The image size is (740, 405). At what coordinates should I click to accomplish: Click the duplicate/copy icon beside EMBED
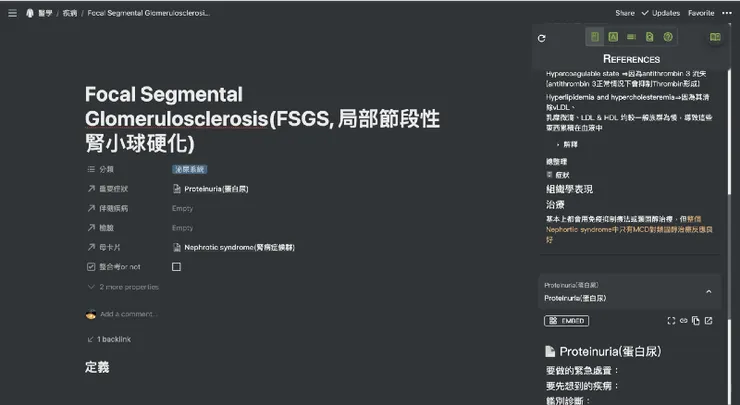[696, 321]
